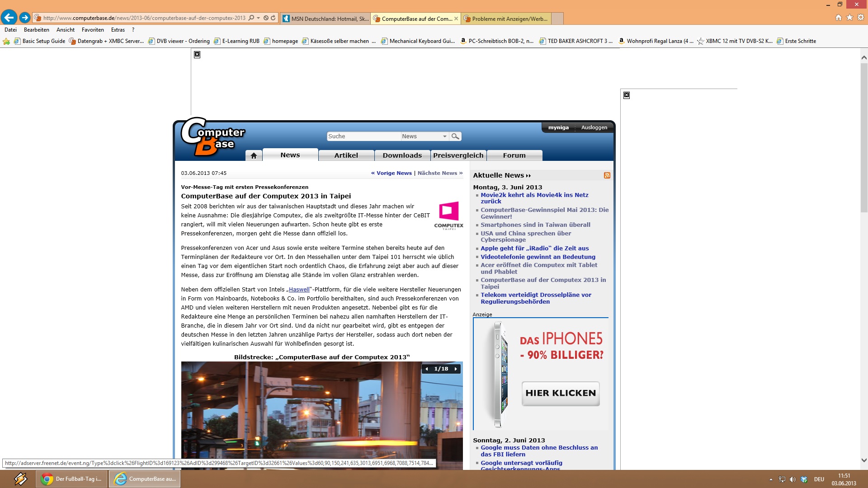Click the browser forward arrow button
The image size is (868, 488).
(25, 18)
